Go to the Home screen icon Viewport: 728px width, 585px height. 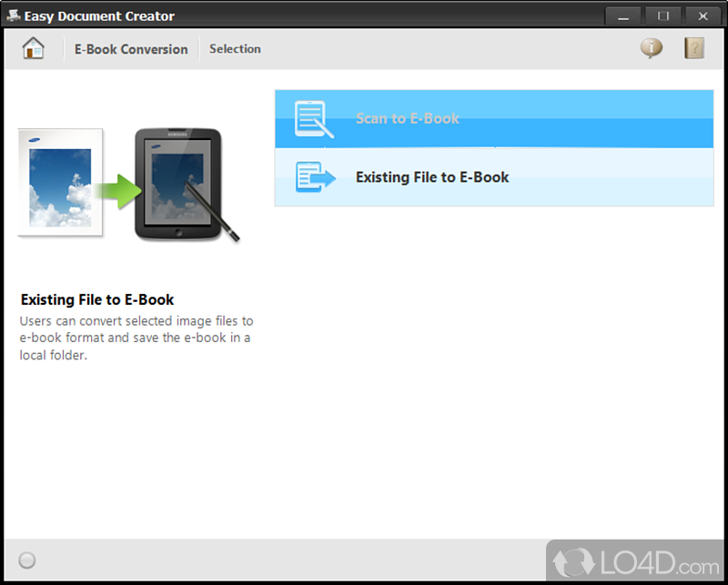pyautogui.click(x=34, y=48)
